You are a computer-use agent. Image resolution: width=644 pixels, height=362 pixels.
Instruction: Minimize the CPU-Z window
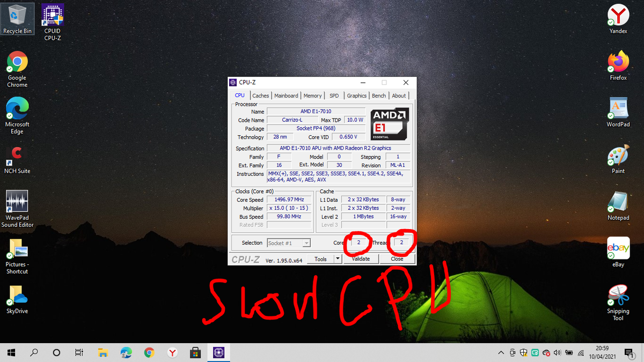[x=363, y=83]
